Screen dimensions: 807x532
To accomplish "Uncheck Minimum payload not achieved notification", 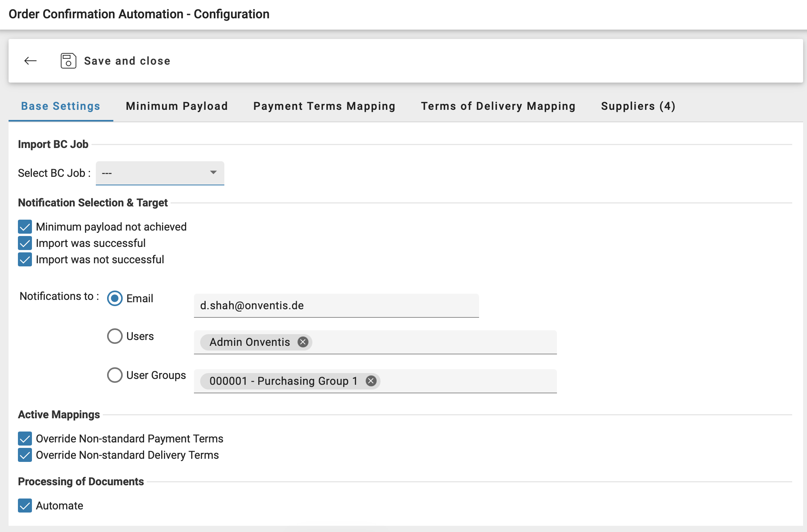I will [25, 227].
